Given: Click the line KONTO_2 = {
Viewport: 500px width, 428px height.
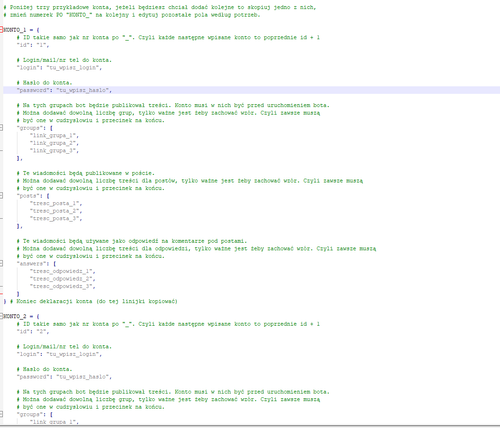Looking at the screenshot, I should [21, 316].
